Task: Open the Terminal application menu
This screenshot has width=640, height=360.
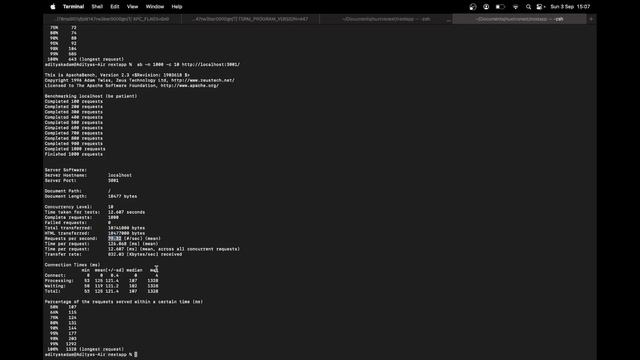Action: tap(73, 7)
